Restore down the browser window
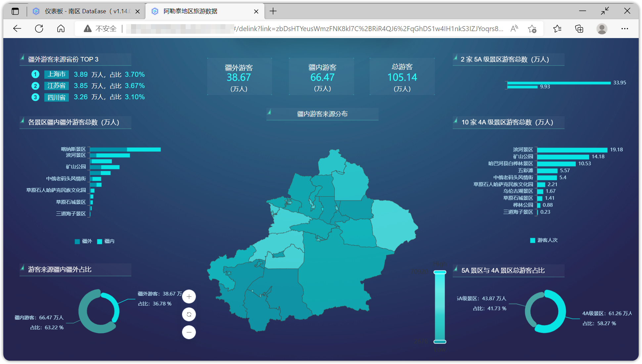 [605, 11]
